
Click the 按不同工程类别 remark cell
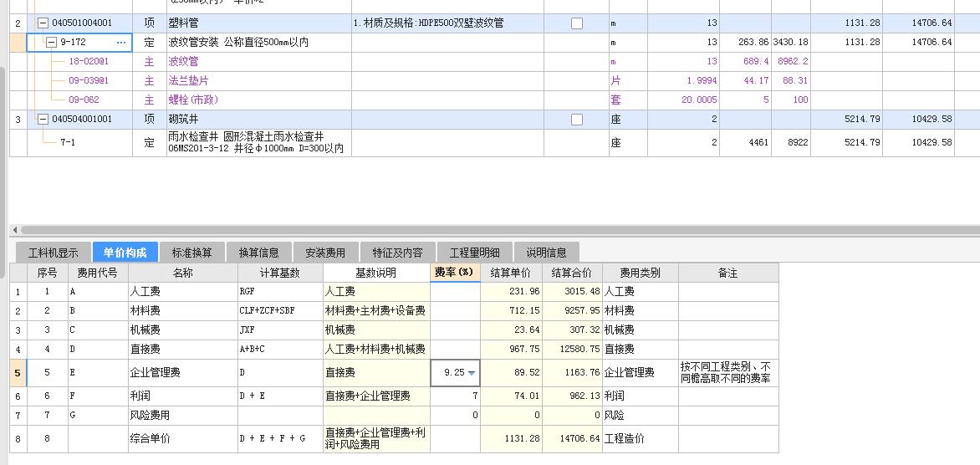click(x=728, y=372)
